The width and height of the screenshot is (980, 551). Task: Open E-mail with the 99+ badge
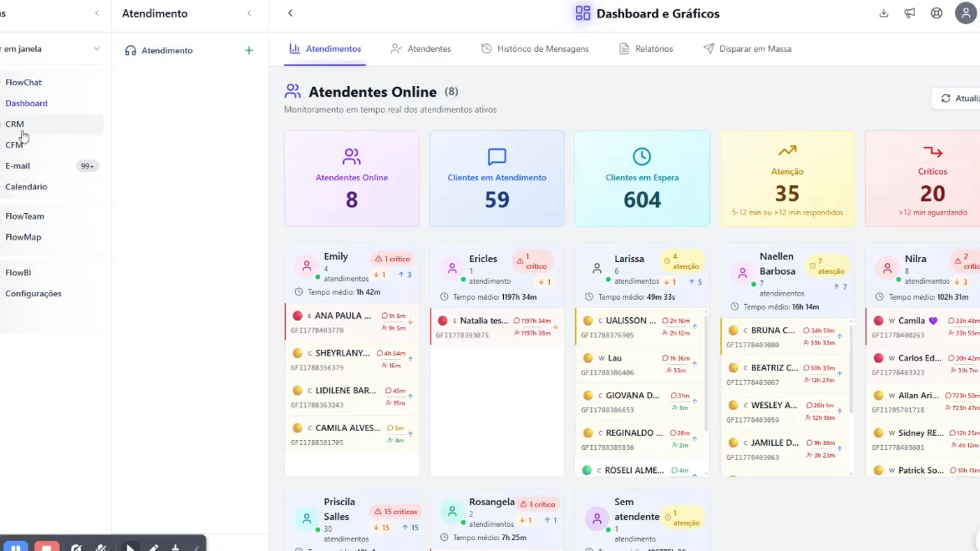(x=51, y=166)
